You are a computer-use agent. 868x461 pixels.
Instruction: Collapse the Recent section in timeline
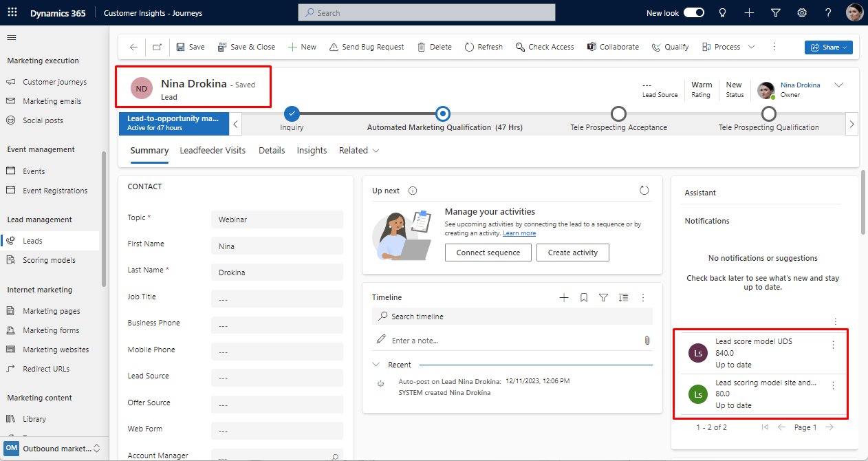[376, 365]
